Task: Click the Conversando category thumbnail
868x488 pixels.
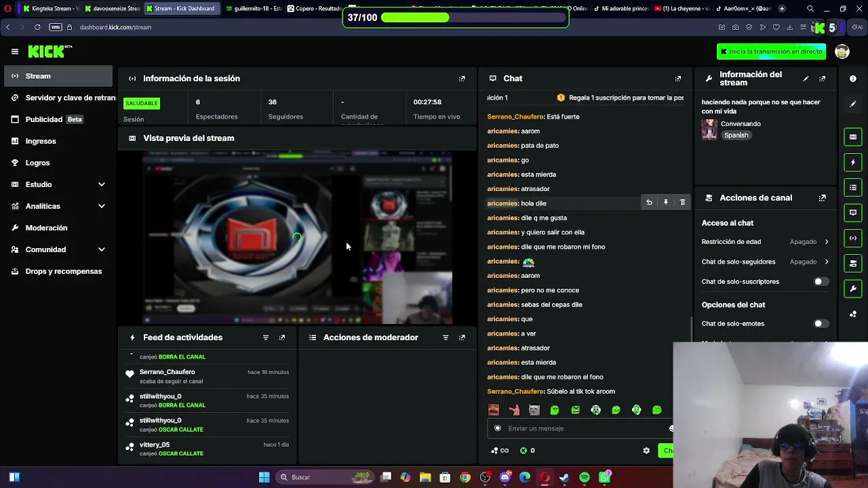Action: [x=709, y=129]
